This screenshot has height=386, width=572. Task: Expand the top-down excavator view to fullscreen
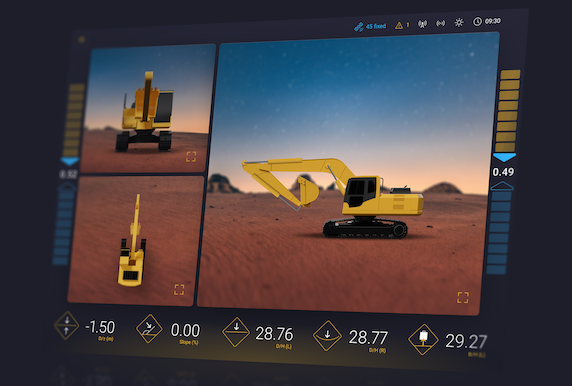[179, 289]
